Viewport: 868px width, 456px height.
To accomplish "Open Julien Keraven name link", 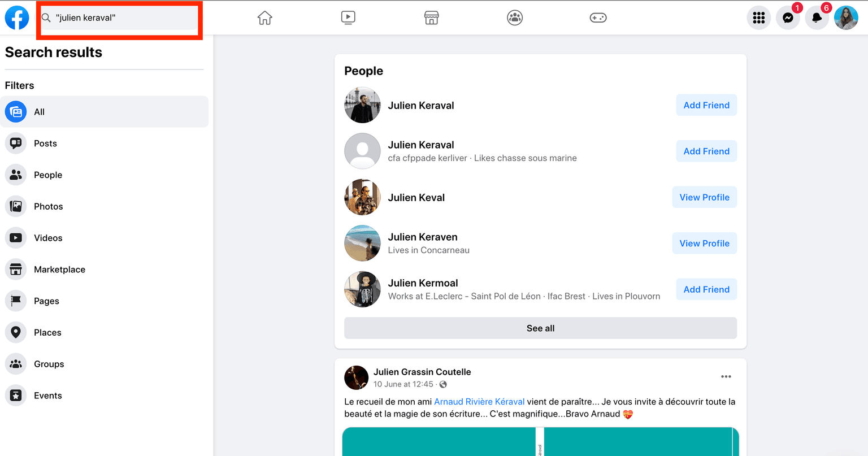I will click(x=423, y=237).
